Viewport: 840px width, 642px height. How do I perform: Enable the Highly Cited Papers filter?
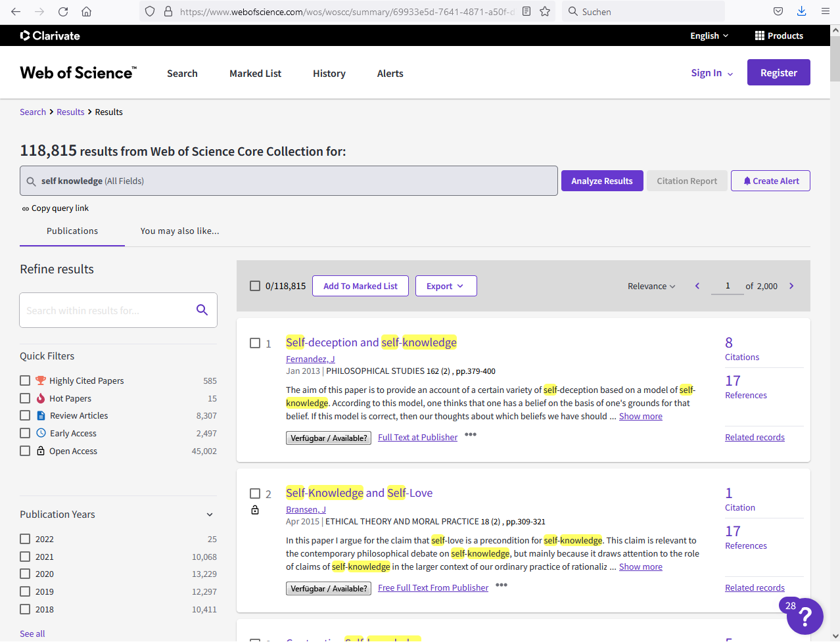(x=25, y=380)
